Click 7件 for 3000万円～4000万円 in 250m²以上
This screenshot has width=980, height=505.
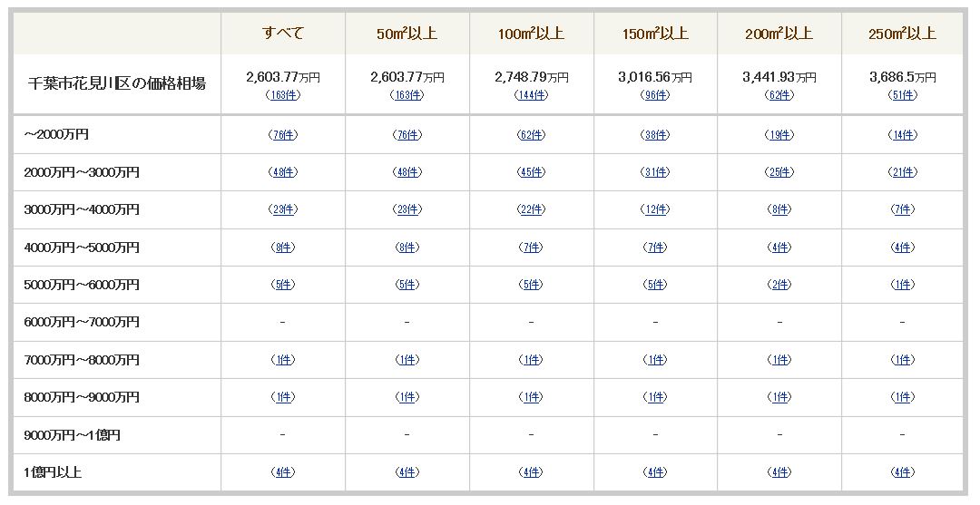pyautogui.click(x=903, y=209)
